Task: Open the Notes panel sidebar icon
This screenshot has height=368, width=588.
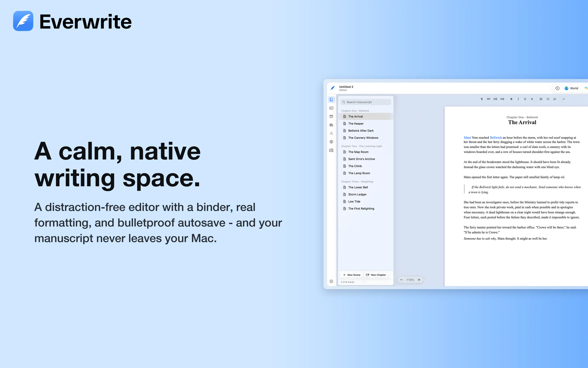Action: coord(331,117)
